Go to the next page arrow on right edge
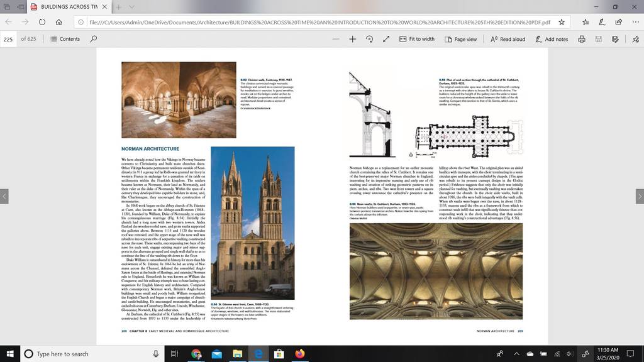 [x=640, y=196]
